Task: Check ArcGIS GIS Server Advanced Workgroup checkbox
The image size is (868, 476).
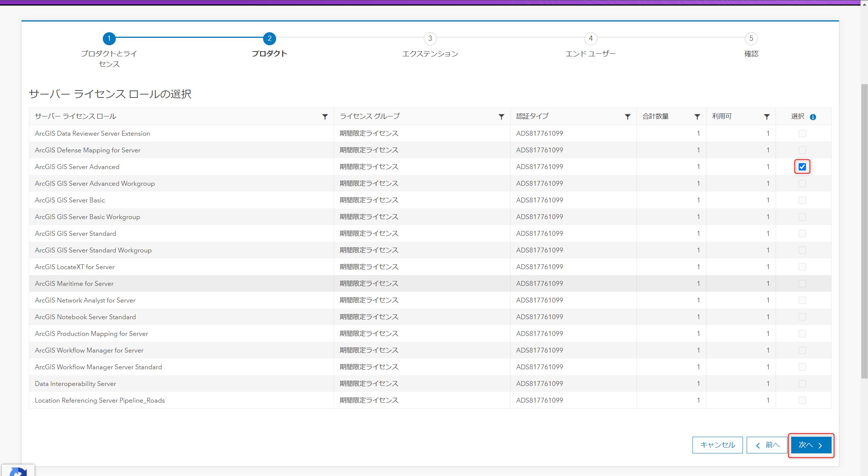Action: coord(802,184)
